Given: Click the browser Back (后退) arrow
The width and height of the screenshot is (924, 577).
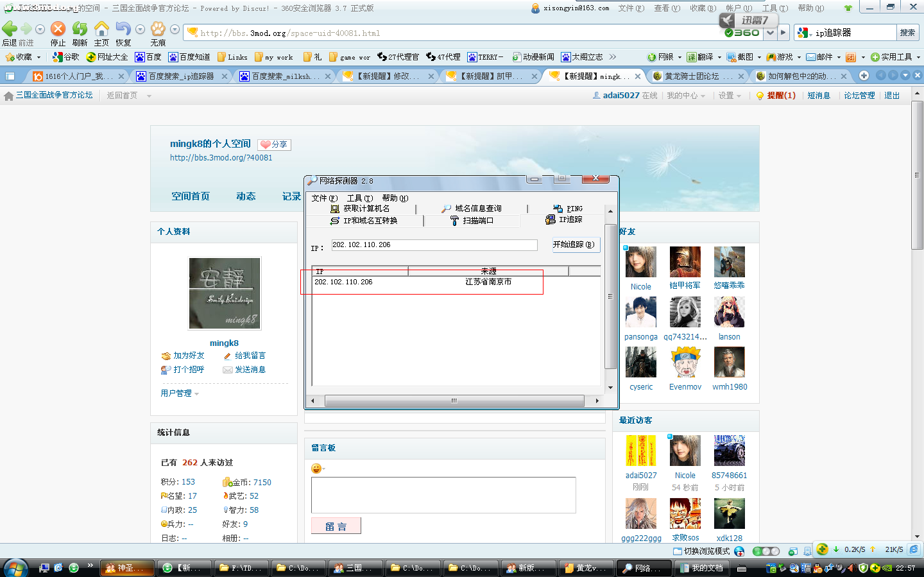Looking at the screenshot, I should pyautogui.click(x=10, y=29).
